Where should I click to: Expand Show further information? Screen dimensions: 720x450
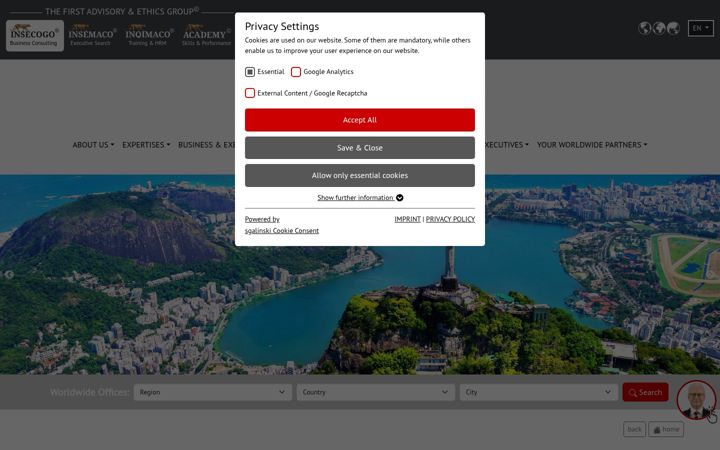[360, 198]
